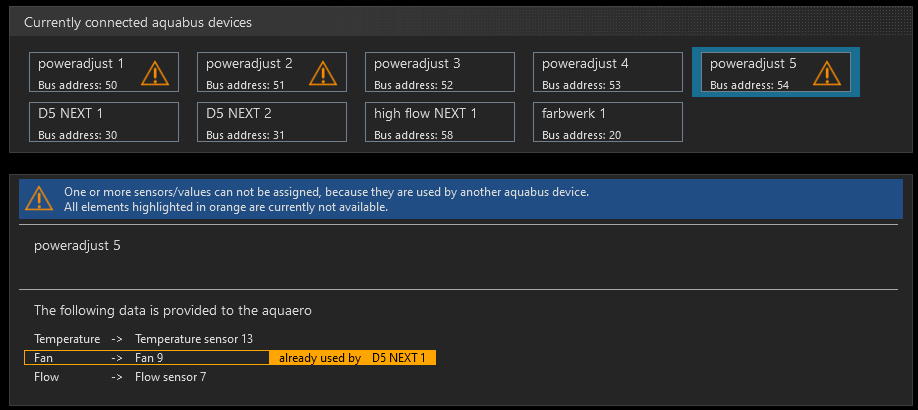Viewport: 918px width, 410px height.
Task: Open the D5 NEXT 1 device tile
Action: click(104, 122)
